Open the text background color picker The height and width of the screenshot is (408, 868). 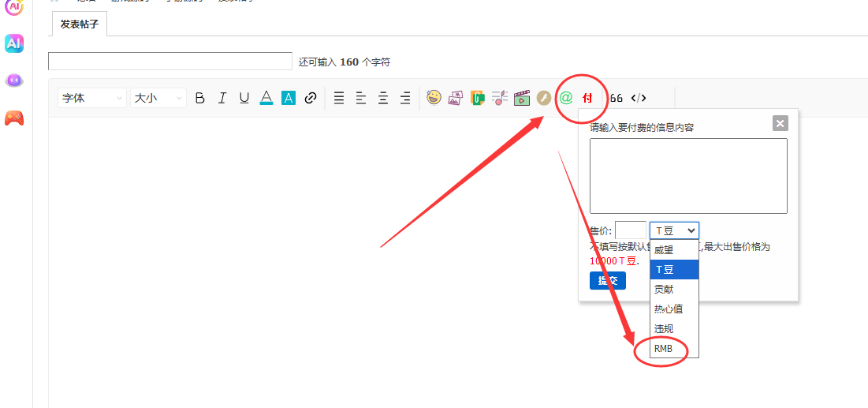point(289,98)
